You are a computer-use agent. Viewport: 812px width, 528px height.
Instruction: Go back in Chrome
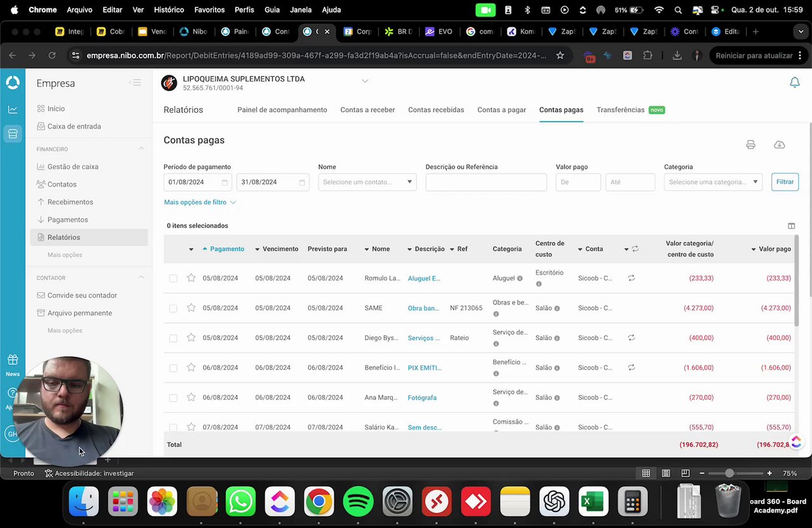pyautogui.click(x=12, y=55)
